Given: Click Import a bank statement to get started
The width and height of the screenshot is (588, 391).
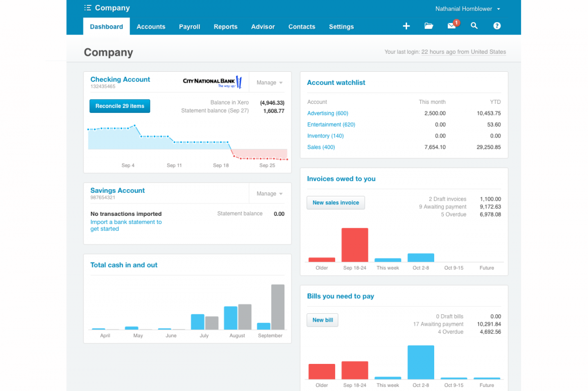Looking at the screenshot, I should coord(126,225).
